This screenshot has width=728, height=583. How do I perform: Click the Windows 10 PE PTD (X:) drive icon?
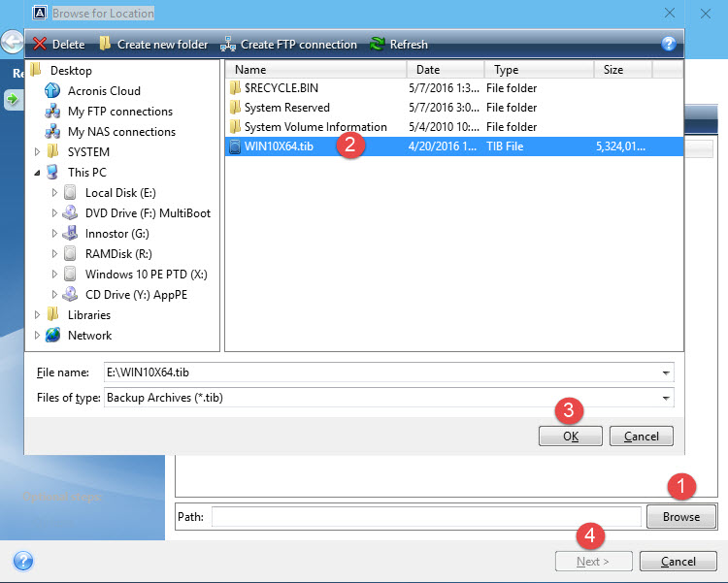click(70, 274)
